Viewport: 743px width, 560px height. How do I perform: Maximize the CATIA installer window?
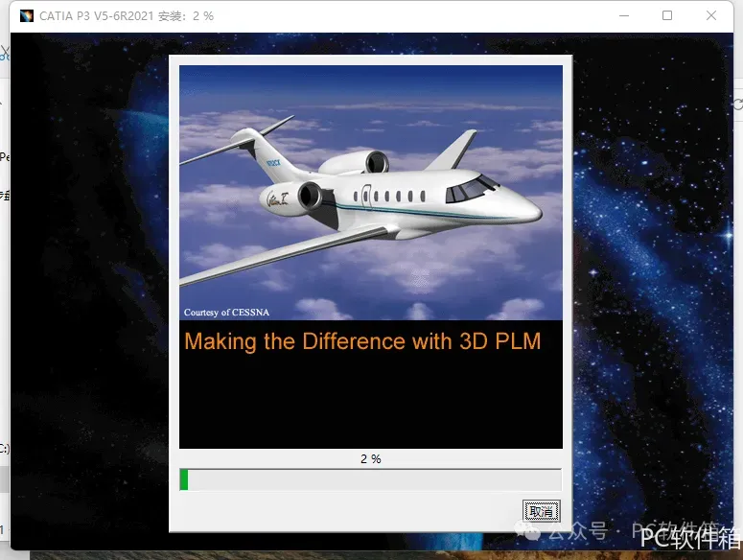(x=667, y=15)
